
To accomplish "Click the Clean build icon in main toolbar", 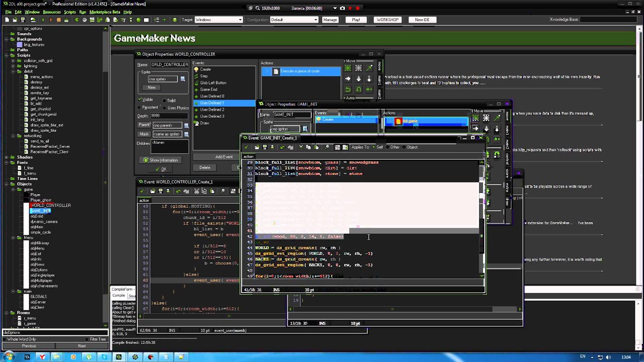I will [x=66, y=20].
